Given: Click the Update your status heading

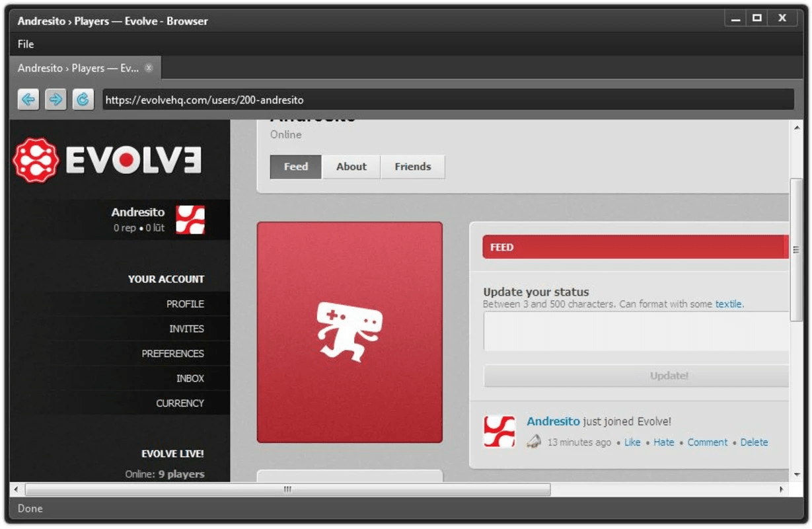Looking at the screenshot, I should point(536,292).
